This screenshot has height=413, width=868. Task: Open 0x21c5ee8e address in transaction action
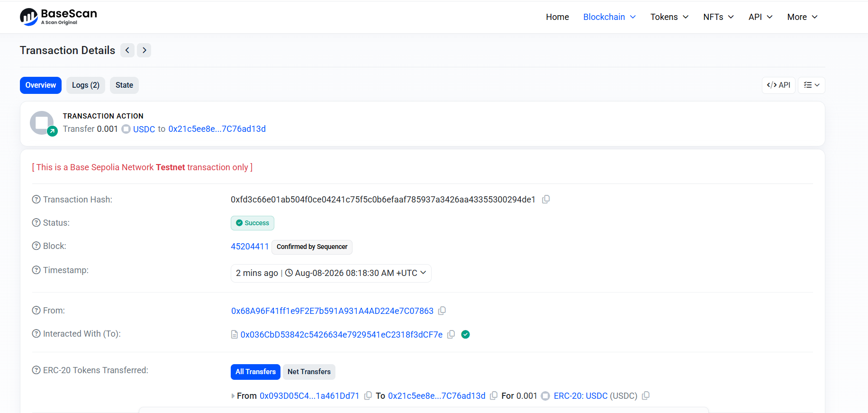tap(217, 129)
